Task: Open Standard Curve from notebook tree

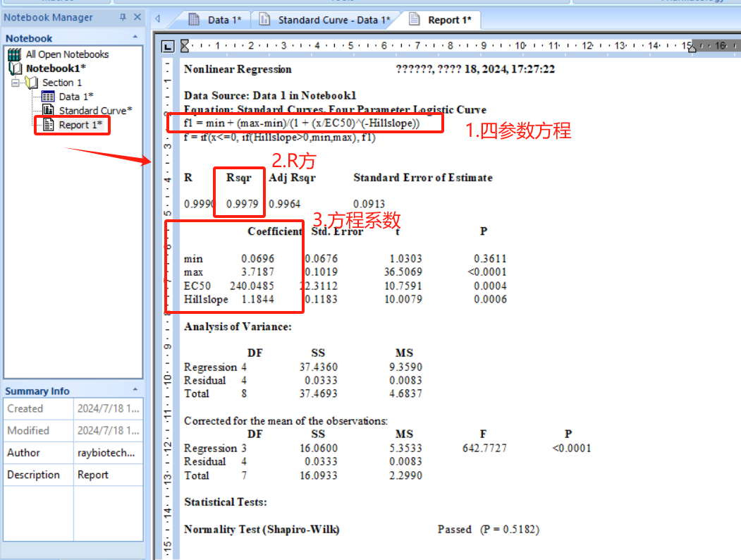Action: click(95, 111)
